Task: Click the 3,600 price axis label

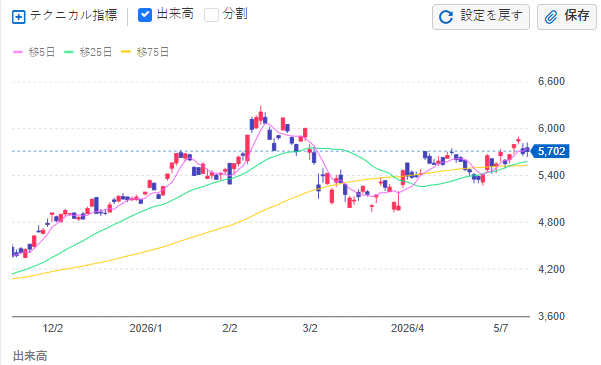Action: pos(551,316)
